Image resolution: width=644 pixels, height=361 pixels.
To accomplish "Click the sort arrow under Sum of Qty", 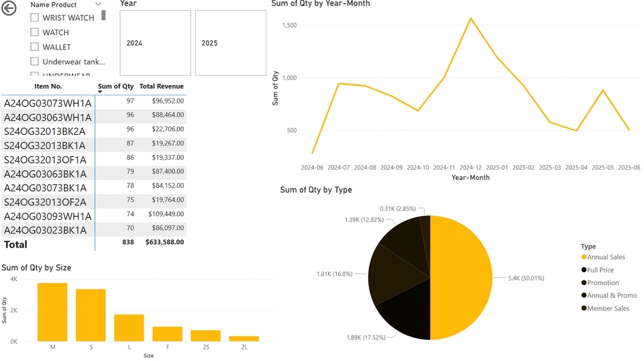I will click(x=101, y=92).
